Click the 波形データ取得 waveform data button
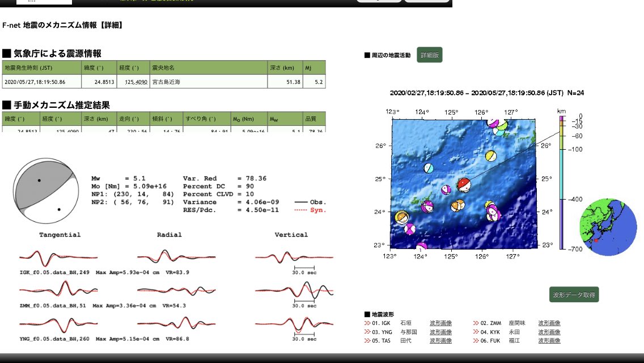Screen dimensions: 644x363 pos(574,295)
